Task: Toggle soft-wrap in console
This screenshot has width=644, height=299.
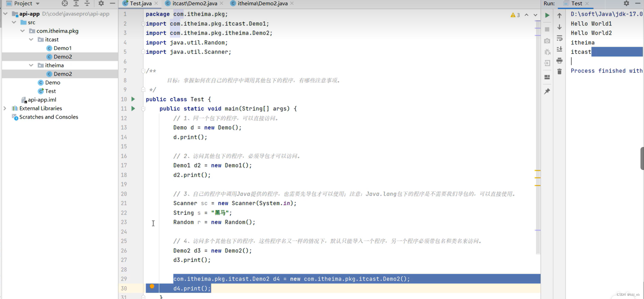Action: click(x=560, y=38)
